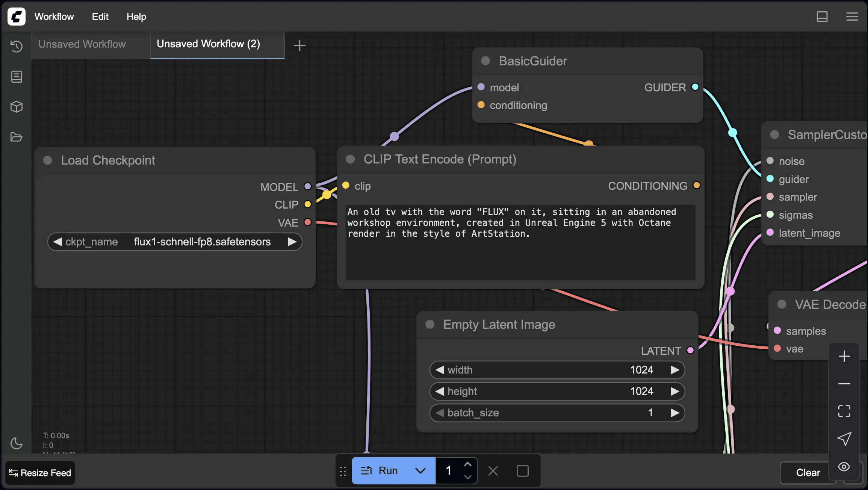Open the workflow history panel
The image size is (868, 490).
tap(17, 46)
